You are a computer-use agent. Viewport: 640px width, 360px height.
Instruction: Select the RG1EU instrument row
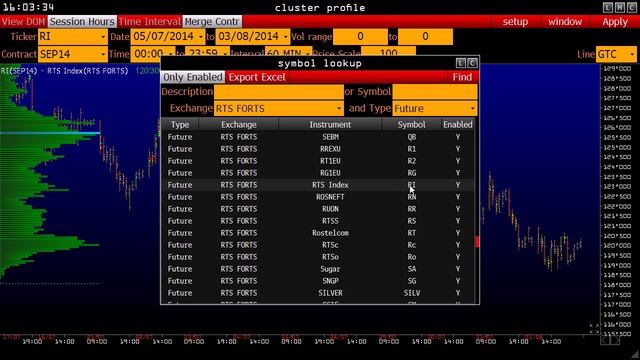click(x=318, y=173)
